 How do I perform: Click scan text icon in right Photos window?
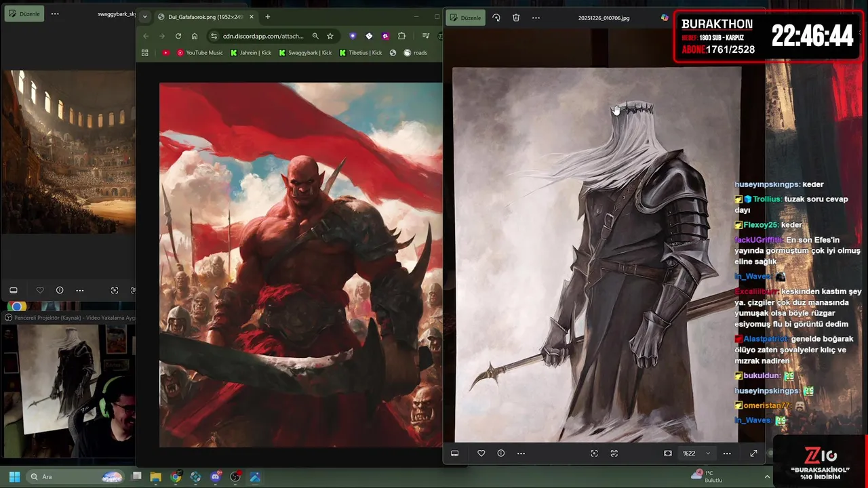[x=614, y=453]
